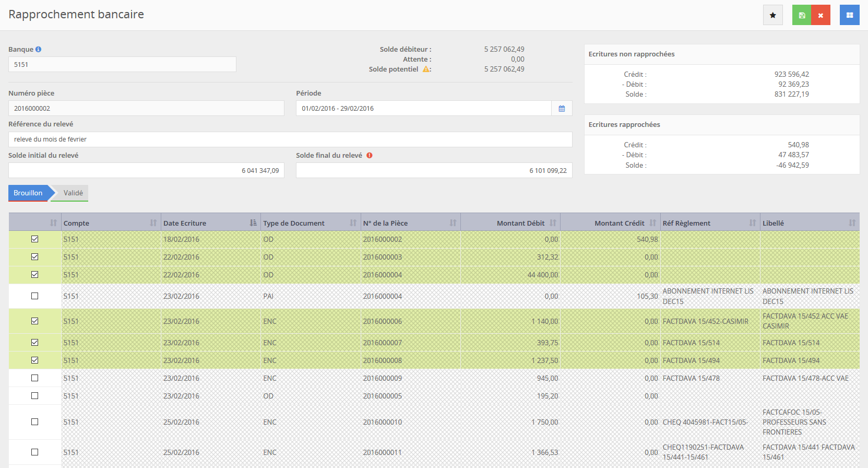Switch to the Validé status tab
The height and width of the screenshot is (468, 868).
73,193
